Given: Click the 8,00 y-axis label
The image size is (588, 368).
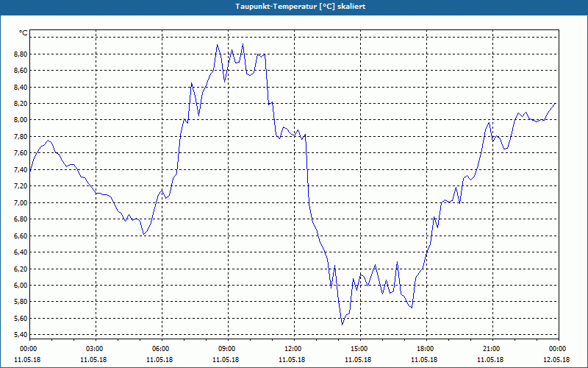Looking at the screenshot, I should tap(21, 120).
